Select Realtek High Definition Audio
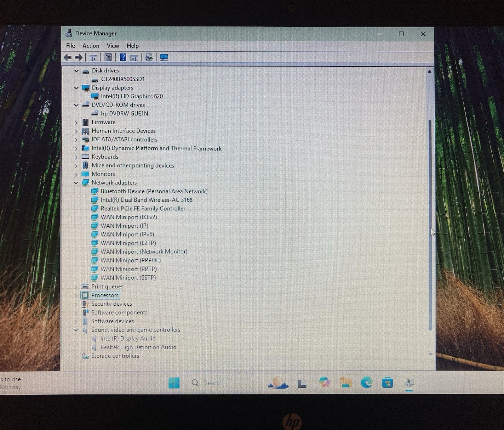 click(138, 347)
